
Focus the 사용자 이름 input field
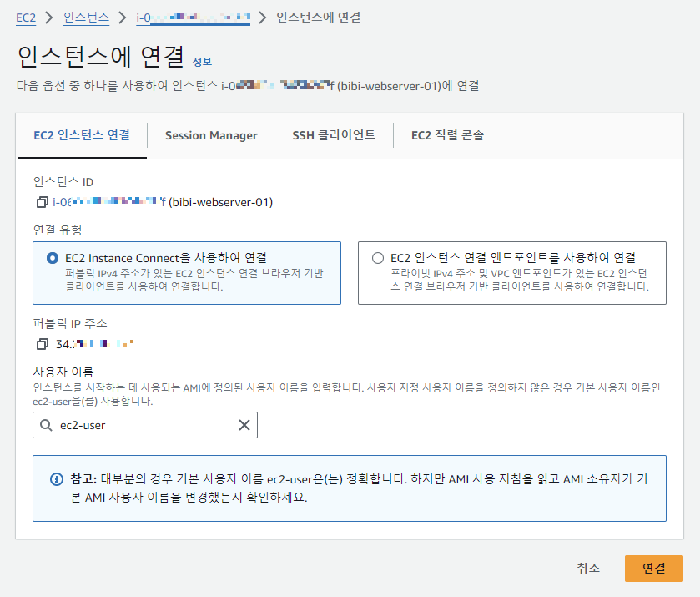[144, 425]
